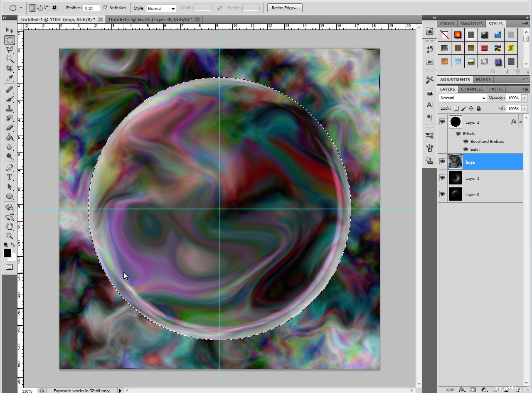Choose Intersect with selection mode
The width and height of the screenshot is (532, 393).
[x=55, y=8]
